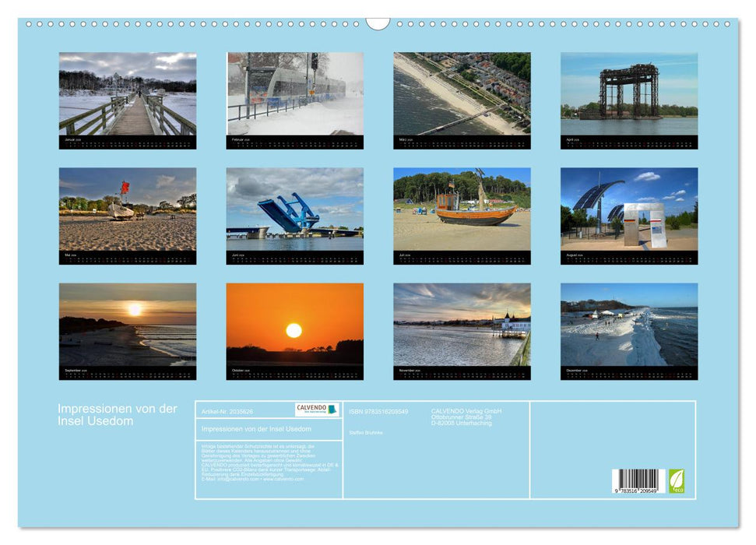The image size is (756, 545).
Task: Select the Januar snowy pier photo
Action: pyautogui.click(x=125, y=95)
